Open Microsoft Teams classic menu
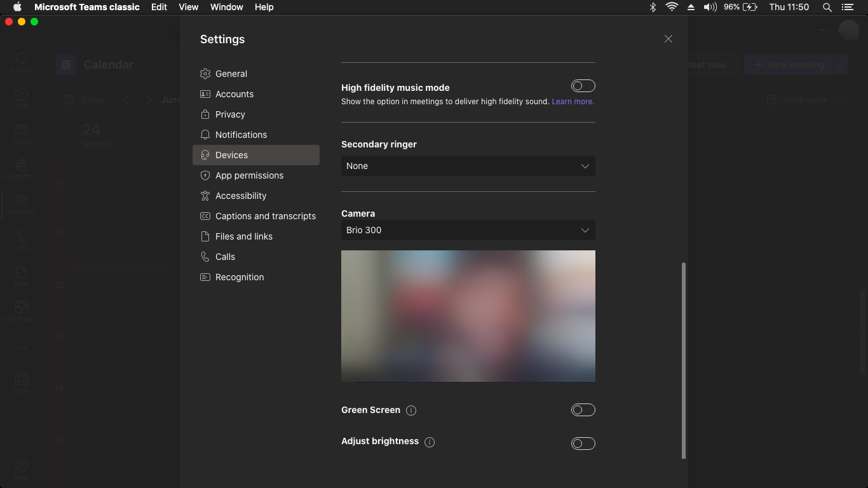The height and width of the screenshot is (488, 868). point(87,7)
